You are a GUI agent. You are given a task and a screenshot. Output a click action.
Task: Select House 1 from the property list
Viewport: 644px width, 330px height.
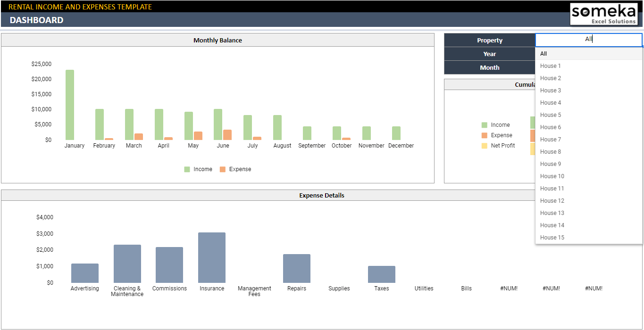[551, 66]
